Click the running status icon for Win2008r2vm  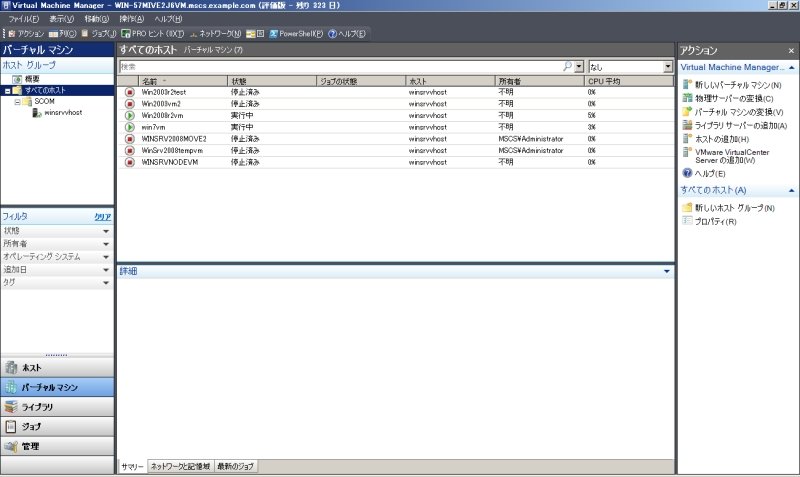click(x=130, y=116)
